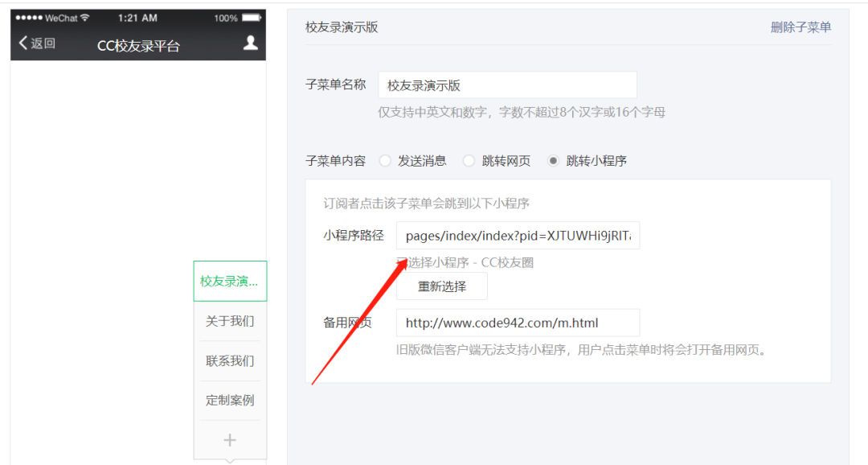
Task: Click the battery icon in phone status bar
Action: click(252, 18)
